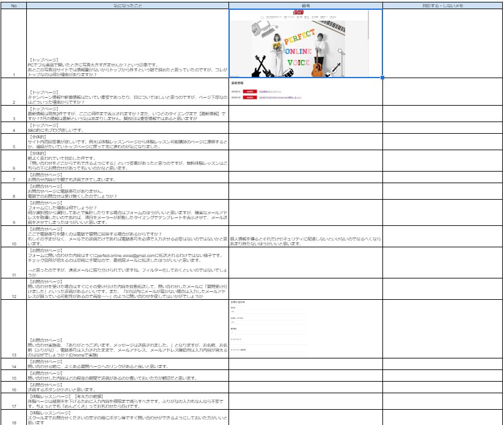Select empty memo cell in row 10
The height and width of the screenshot is (425, 504).
coord(443,236)
